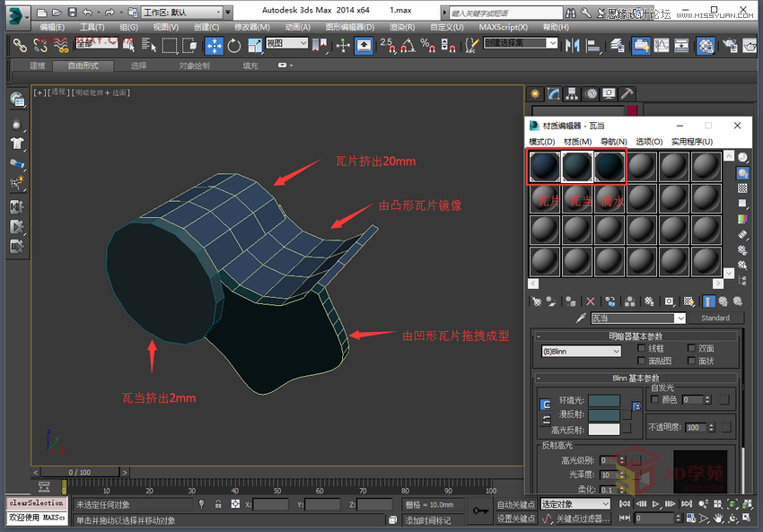Switch to the 自由形式 ribbon tab
The height and width of the screenshot is (532, 763).
coord(83,65)
